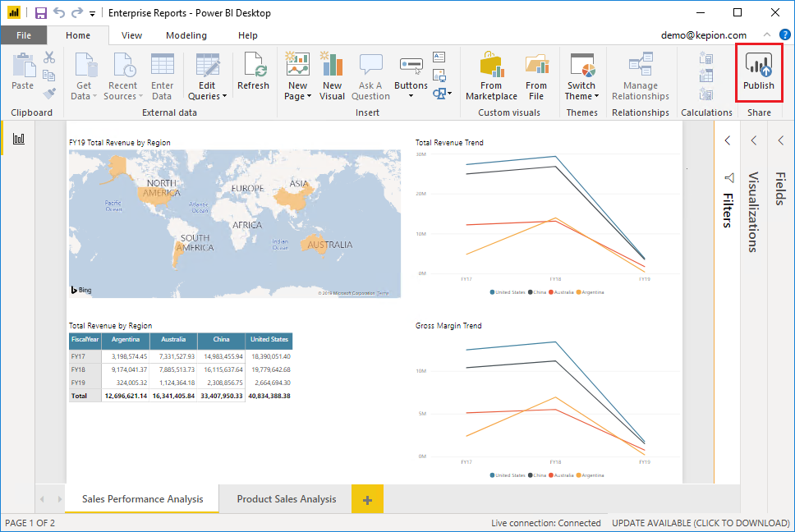Screen dimensions: 795x532
Task: Click the Save icon in title bar
Action: tap(40, 12)
